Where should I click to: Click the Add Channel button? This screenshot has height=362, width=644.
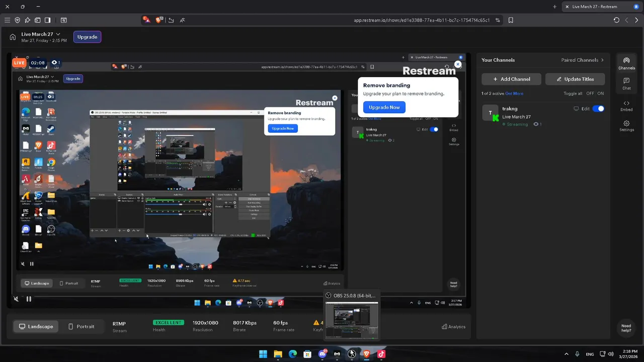[x=511, y=79]
